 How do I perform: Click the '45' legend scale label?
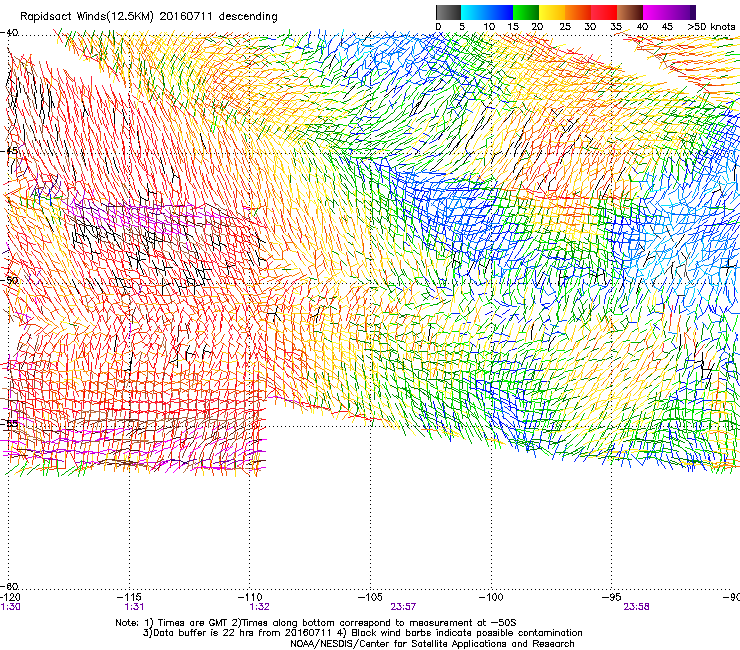tap(667, 26)
